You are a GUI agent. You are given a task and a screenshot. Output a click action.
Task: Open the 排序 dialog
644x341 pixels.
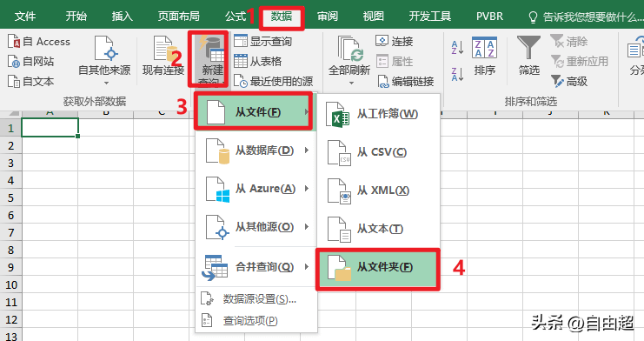(x=485, y=57)
